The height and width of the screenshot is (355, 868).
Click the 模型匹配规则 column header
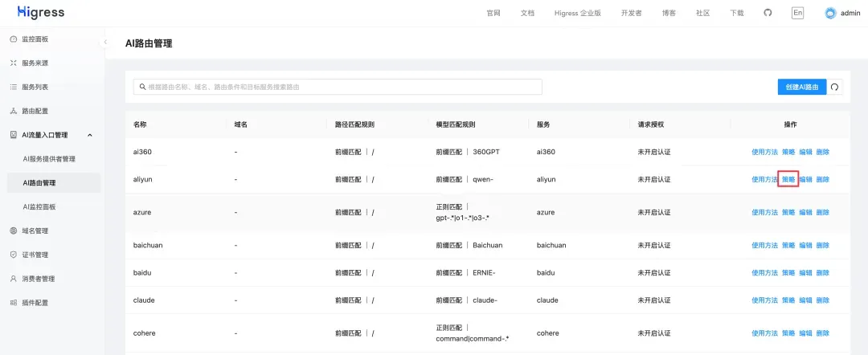(x=455, y=125)
